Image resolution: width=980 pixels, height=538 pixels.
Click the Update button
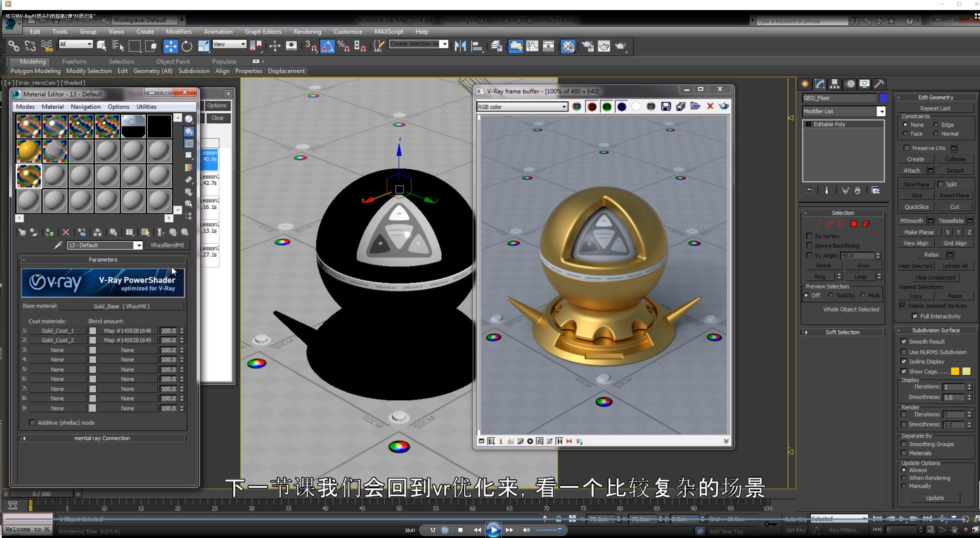click(x=935, y=498)
